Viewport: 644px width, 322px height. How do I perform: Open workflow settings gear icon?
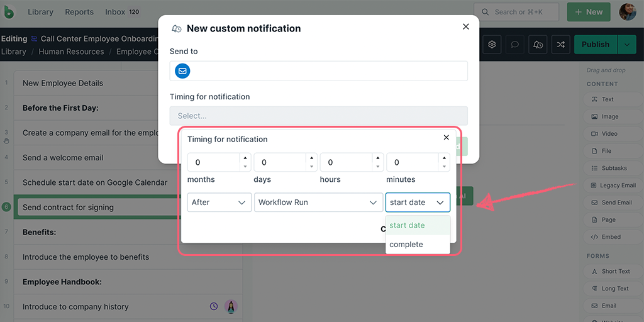click(x=492, y=45)
